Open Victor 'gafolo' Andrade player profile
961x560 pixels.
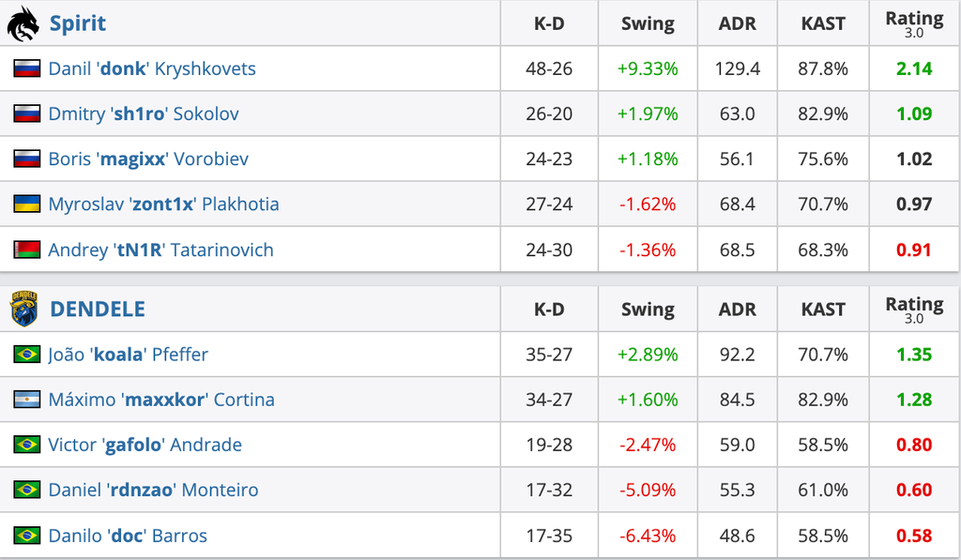(x=145, y=445)
